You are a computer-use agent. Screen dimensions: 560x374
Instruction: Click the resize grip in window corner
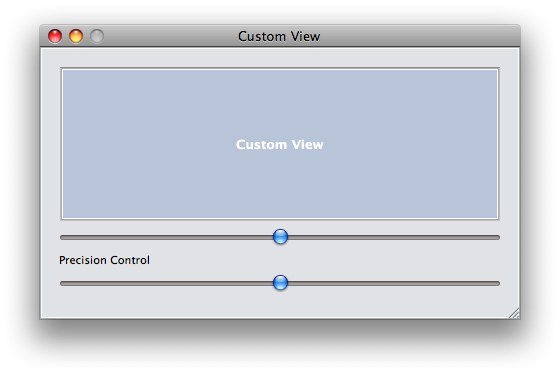(514, 313)
